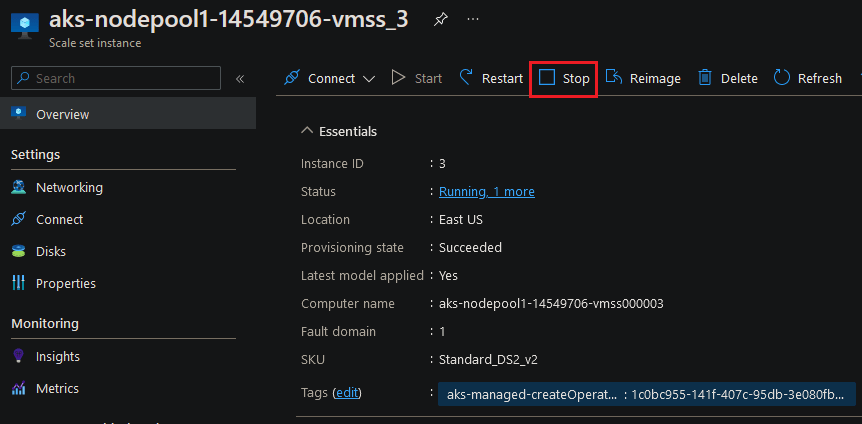The width and height of the screenshot is (862, 424).
Task: Pin this scale set instance to dashboard
Action: (440, 21)
